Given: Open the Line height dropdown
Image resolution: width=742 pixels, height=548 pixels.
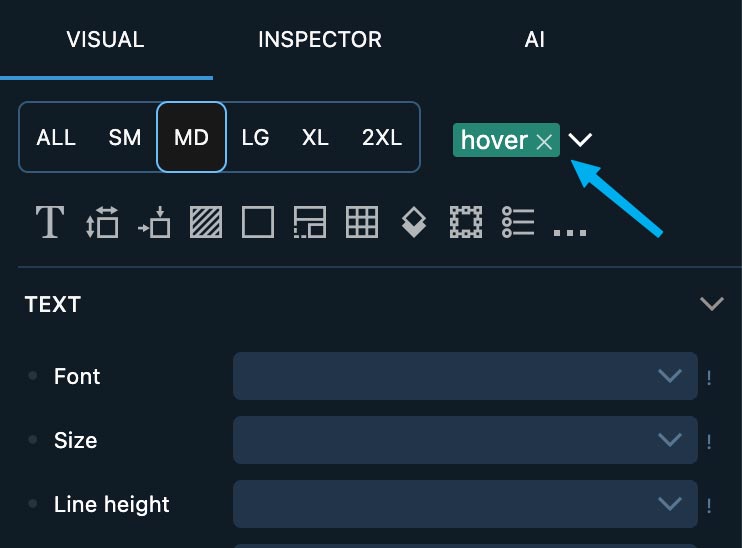Looking at the screenshot, I should [465, 504].
